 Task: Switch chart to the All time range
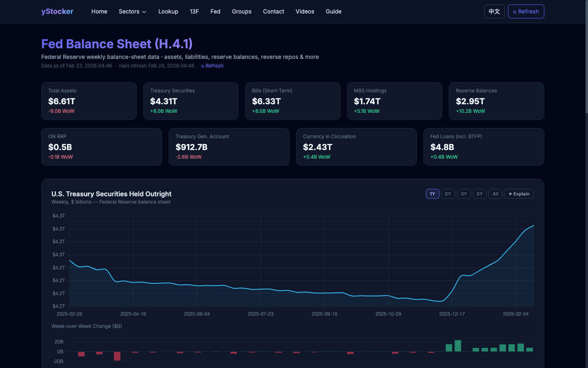tap(495, 194)
